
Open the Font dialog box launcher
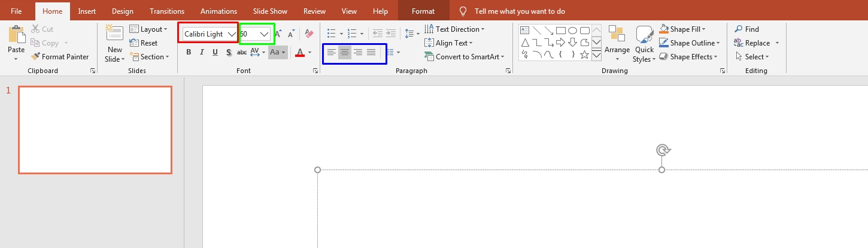pos(315,71)
